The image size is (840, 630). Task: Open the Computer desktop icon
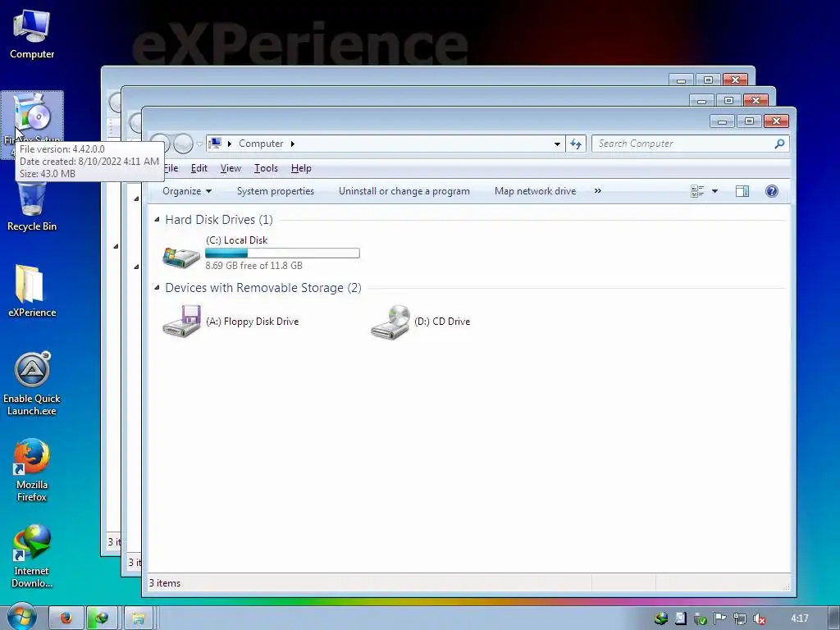[32, 34]
